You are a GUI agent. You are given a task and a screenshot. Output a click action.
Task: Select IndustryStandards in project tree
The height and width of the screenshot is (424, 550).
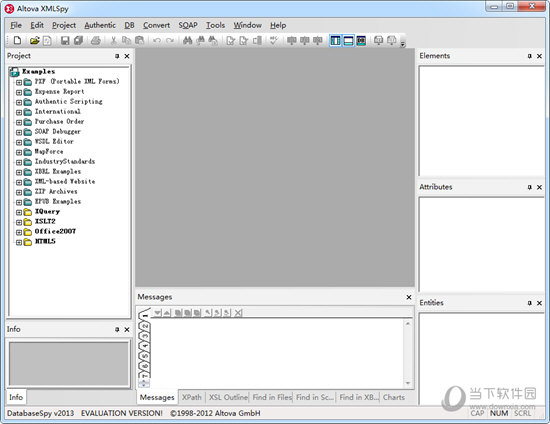point(65,162)
